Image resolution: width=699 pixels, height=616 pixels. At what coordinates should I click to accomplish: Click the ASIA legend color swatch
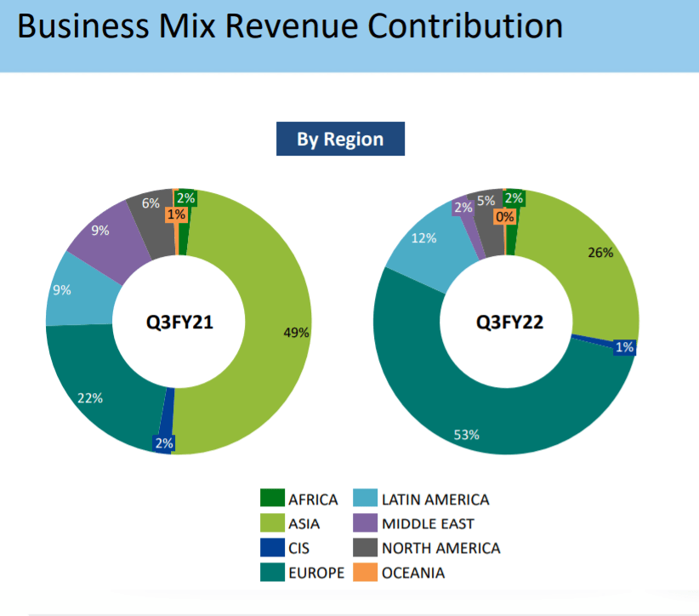271,524
